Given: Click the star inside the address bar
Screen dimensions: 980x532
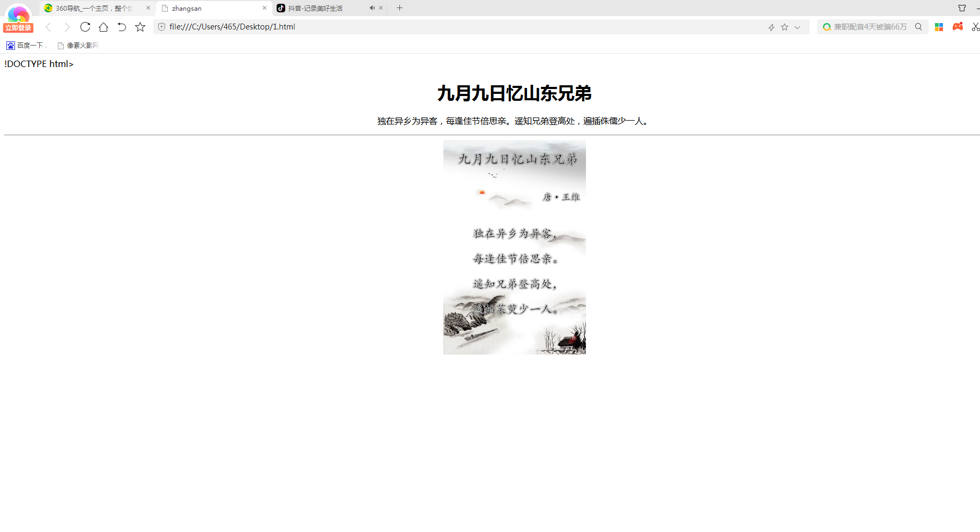Looking at the screenshot, I should [x=784, y=27].
